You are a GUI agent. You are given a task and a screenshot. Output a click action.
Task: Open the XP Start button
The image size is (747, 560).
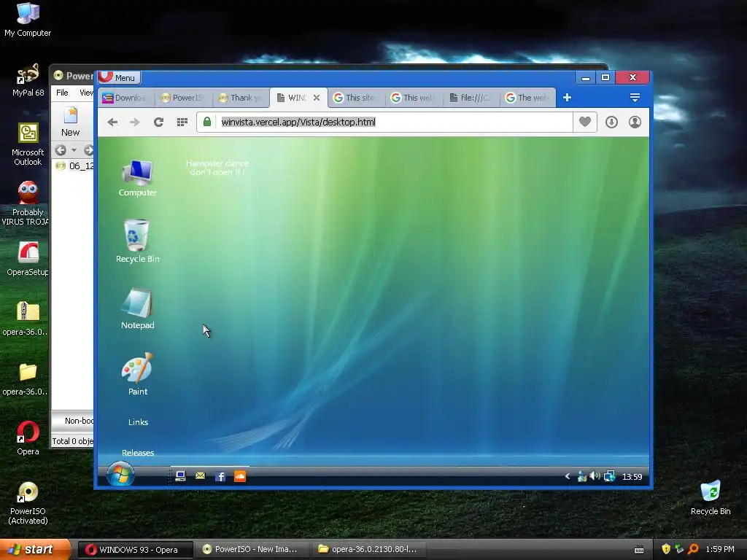(x=35, y=550)
